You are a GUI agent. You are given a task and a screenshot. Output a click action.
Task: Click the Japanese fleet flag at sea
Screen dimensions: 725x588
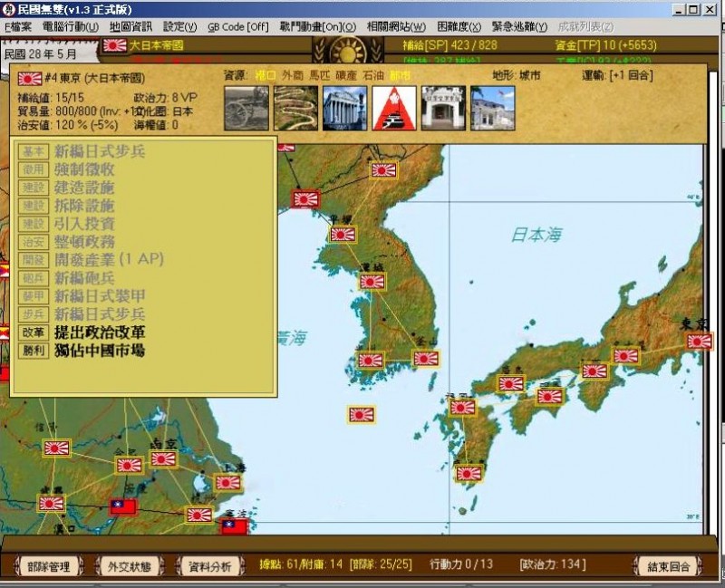(362, 415)
